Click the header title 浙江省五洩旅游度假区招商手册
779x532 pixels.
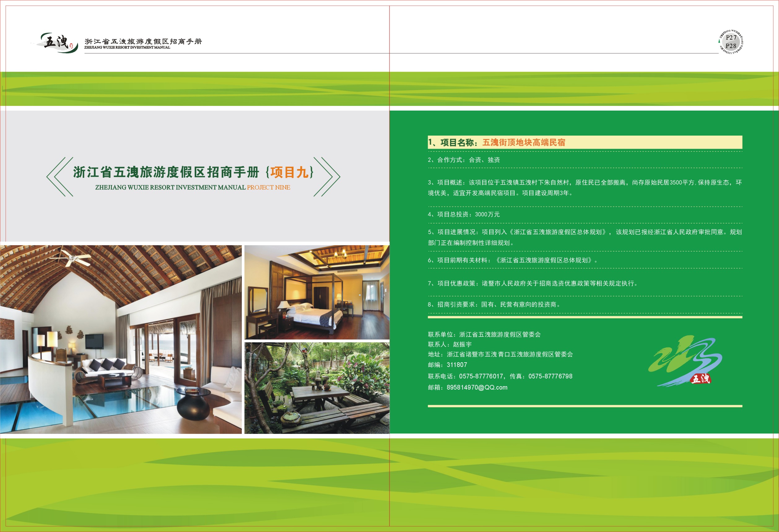point(143,41)
